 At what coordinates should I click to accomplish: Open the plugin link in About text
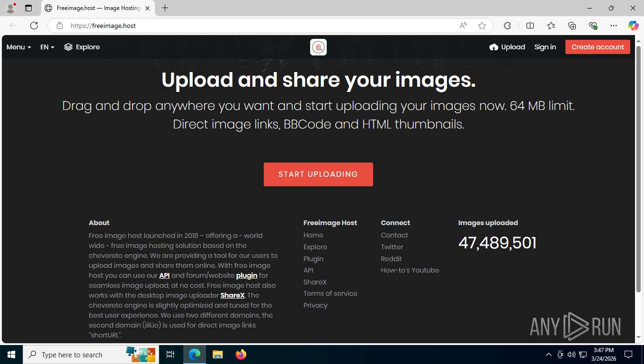247,275
